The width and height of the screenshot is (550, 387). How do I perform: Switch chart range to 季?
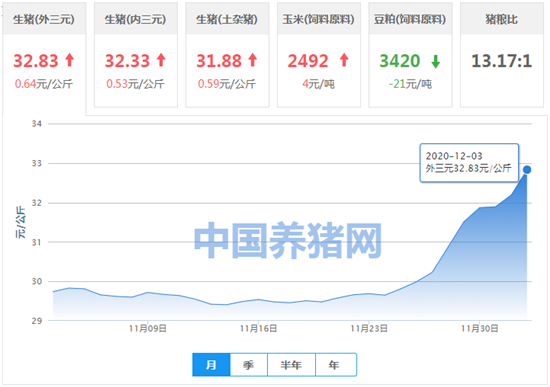click(249, 365)
